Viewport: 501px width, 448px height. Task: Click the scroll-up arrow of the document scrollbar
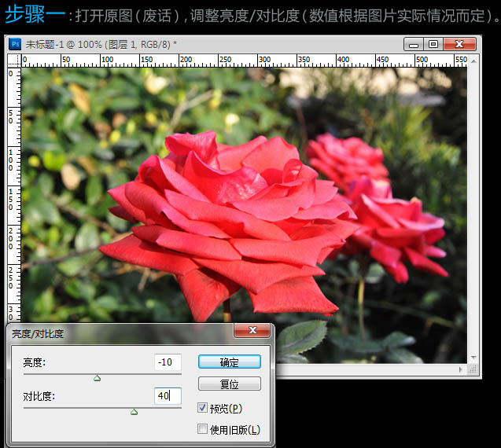[474, 61]
